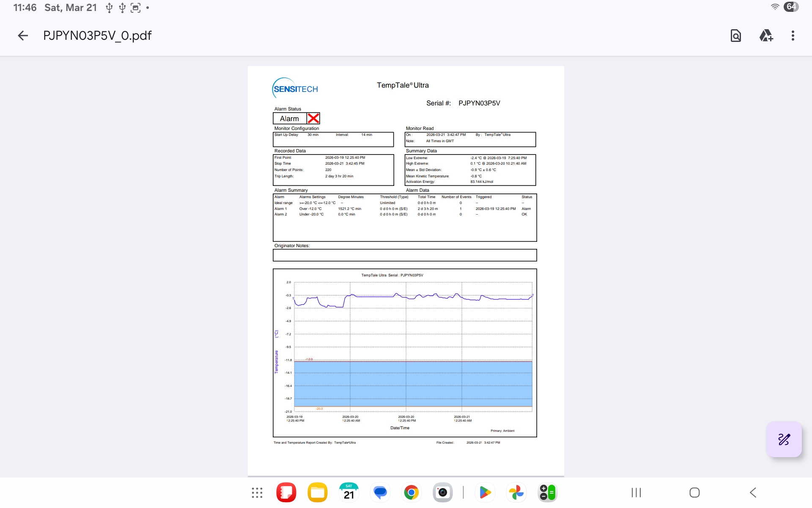Tap Add to Drive icon
Viewport: 812px width, 508px height.
pos(766,36)
